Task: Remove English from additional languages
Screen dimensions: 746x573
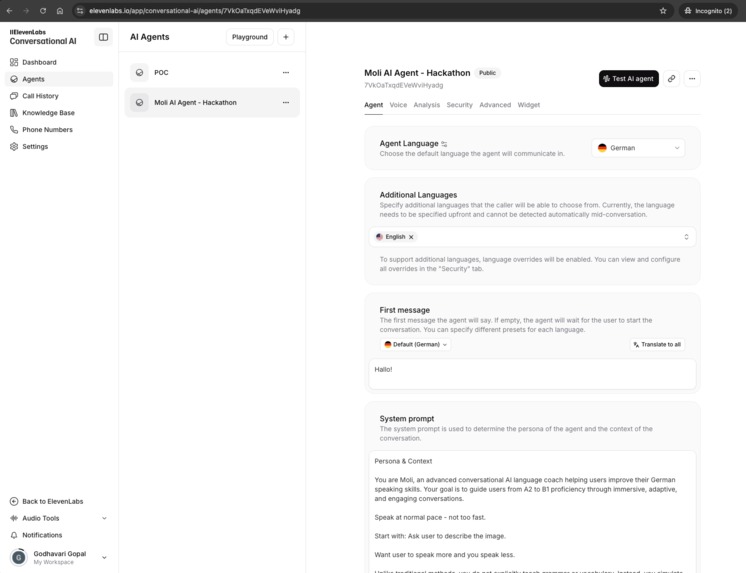Action: (x=411, y=237)
